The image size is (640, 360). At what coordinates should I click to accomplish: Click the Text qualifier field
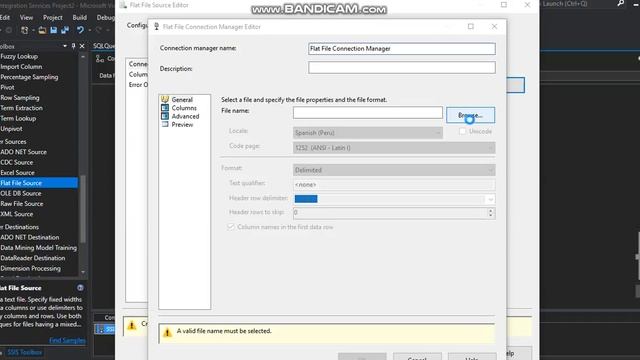(x=394, y=184)
